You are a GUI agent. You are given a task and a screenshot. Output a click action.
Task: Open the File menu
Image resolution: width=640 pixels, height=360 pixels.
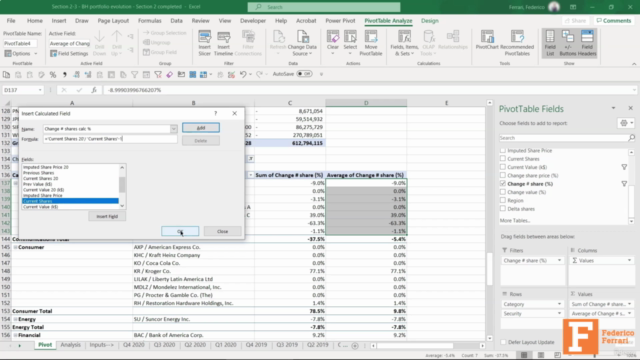[11, 20]
